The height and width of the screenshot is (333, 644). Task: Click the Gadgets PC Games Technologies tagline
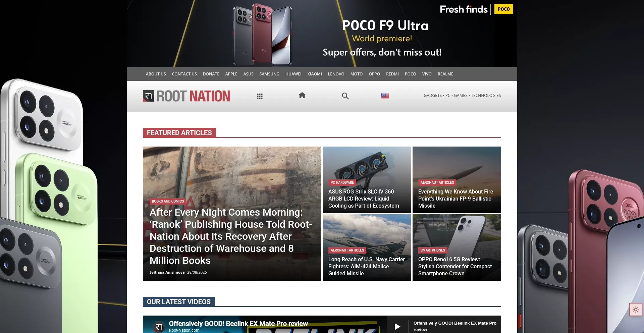tap(462, 96)
